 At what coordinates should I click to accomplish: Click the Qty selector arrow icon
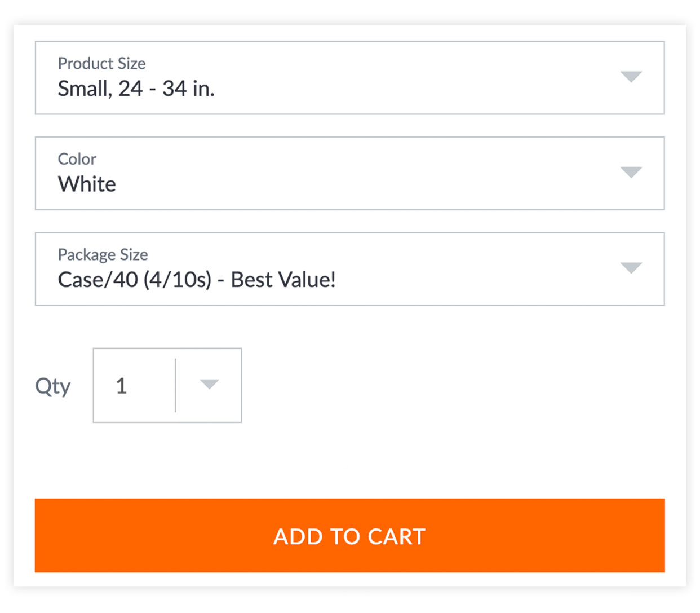(209, 385)
